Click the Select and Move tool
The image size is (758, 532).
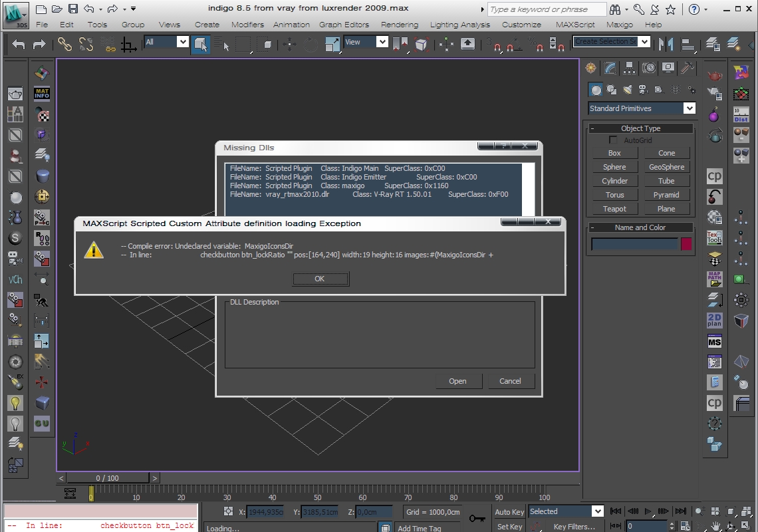(289, 45)
